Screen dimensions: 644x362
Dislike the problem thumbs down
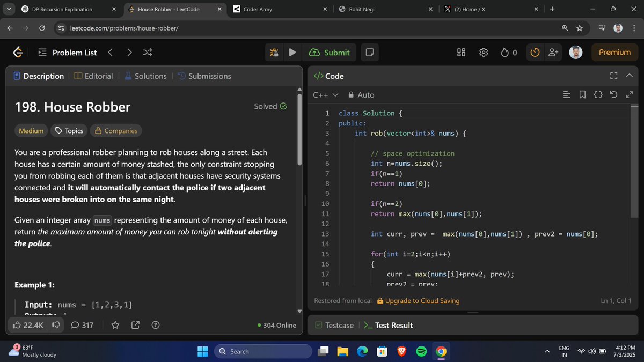55,325
